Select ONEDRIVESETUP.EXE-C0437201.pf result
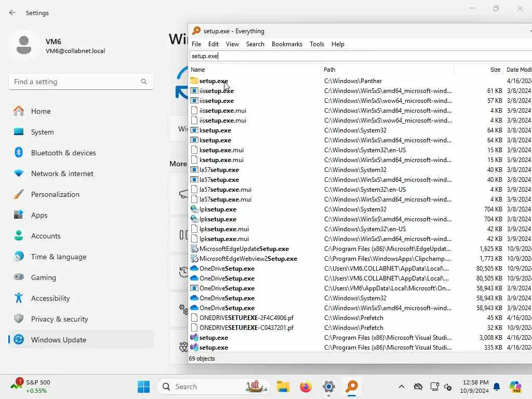The width and height of the screenshot is (532, 399). tap(361, 328)
